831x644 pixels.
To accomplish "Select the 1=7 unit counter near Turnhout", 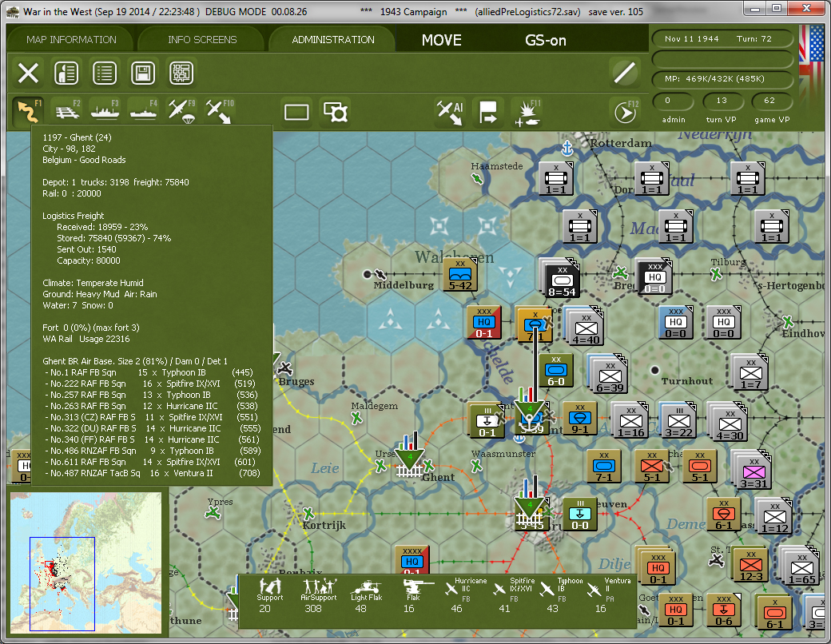I will point(750,373).
